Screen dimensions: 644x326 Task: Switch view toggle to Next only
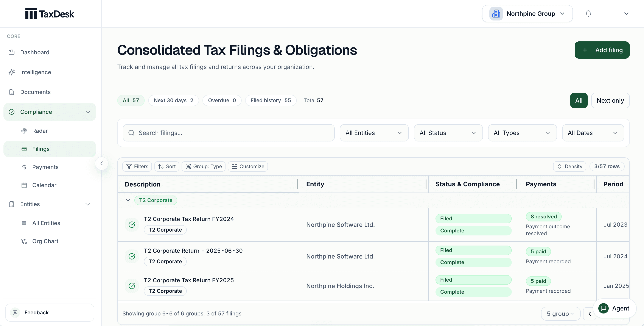[x=610, y=100]
